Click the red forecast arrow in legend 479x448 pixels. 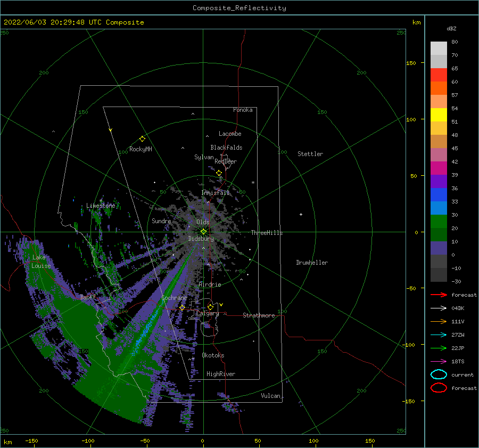[x=439, y=295]
